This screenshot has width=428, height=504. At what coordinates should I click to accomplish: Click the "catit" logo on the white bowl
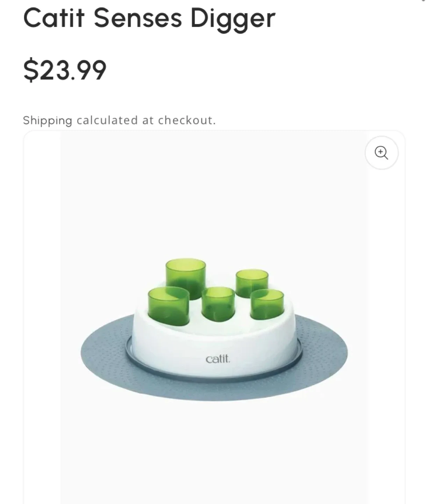pos(218,359)
